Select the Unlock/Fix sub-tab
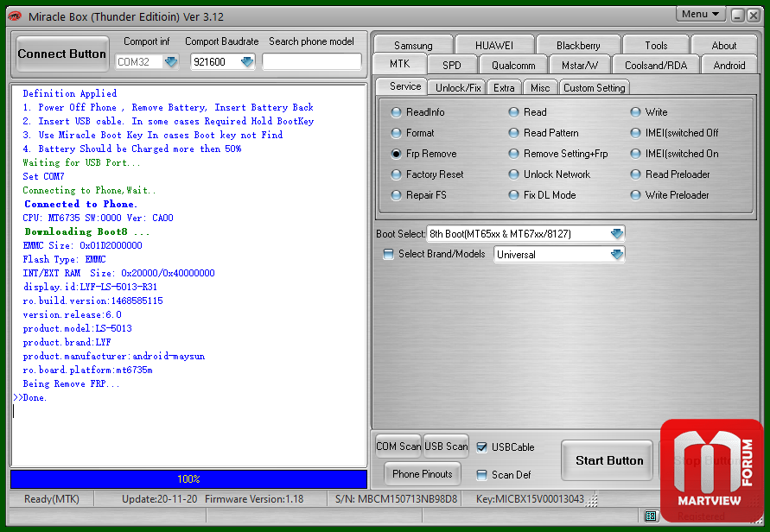Screen dimensions: 770x532 click(458, 88)
